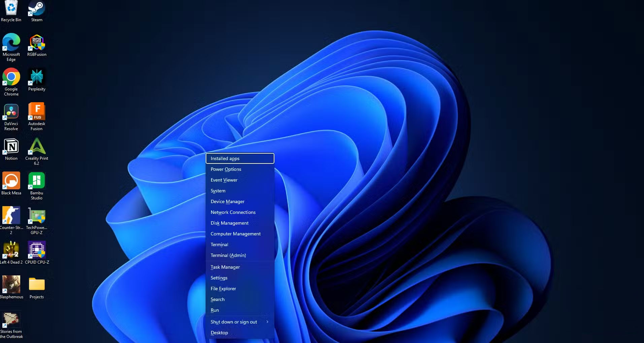The height and width of the screenshot is (343, 644).
Task: Open Terminal (Admin)
Action: [x=228, y=255]
